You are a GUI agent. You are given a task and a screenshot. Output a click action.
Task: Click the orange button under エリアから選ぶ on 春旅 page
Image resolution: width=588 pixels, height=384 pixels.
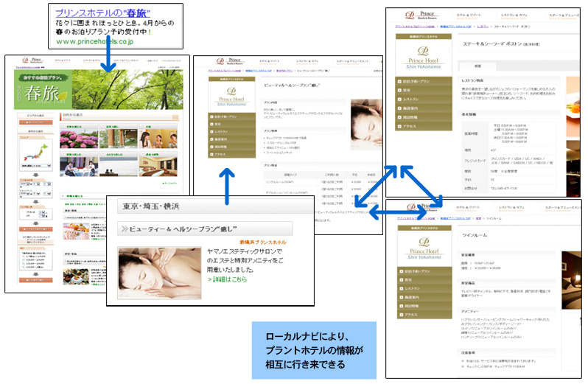35,122
